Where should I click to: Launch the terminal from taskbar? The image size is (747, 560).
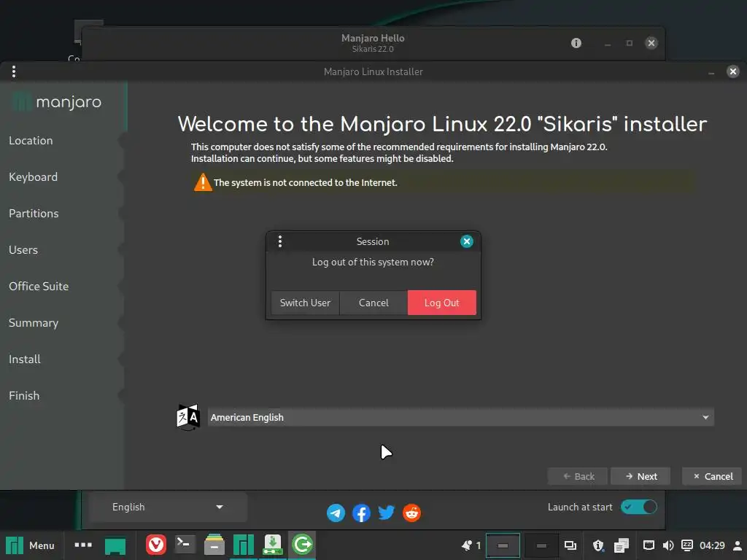[x=185, y=545]
